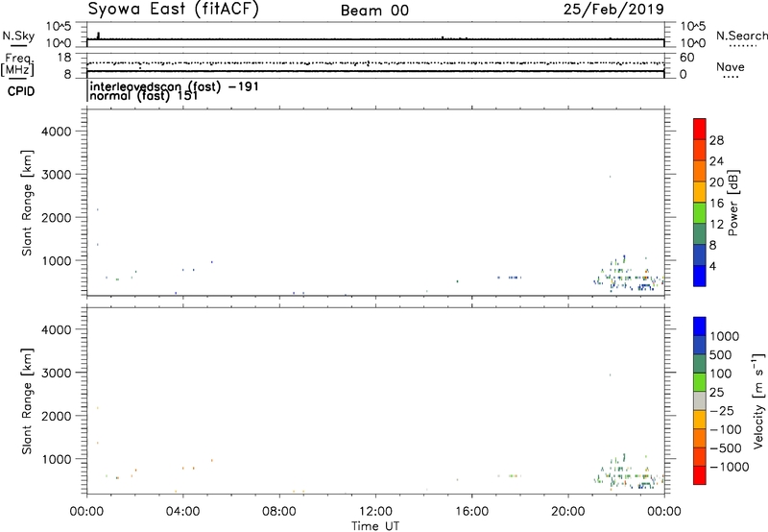Pick the orange 20–24 dB power colorbar segment
This screenshot has height=532, width=768.
click(700, 171)
